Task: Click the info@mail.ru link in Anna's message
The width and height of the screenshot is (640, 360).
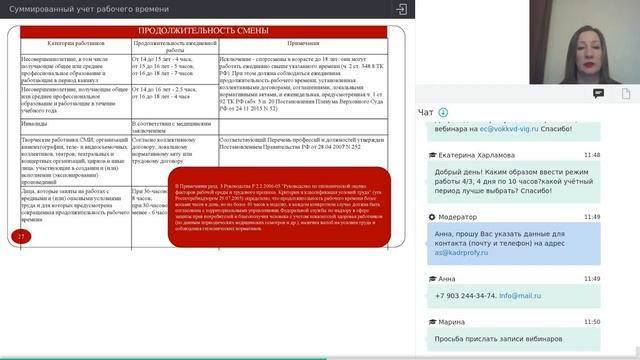Action: coord(520,296)
